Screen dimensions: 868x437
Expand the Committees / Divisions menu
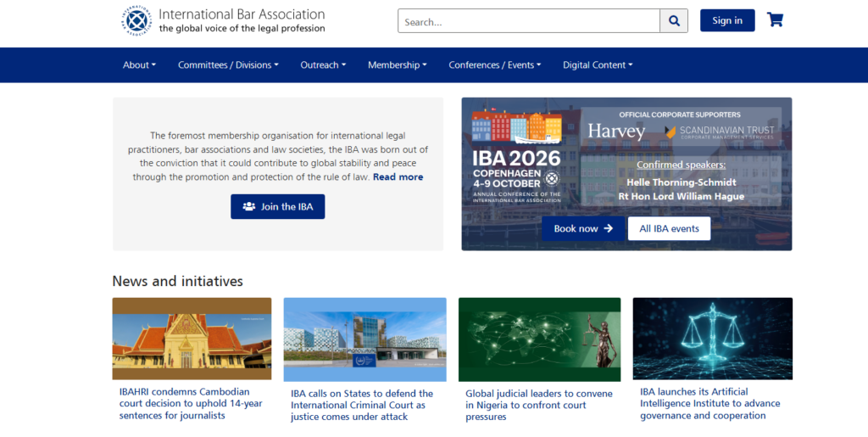(x=228, y=64)
